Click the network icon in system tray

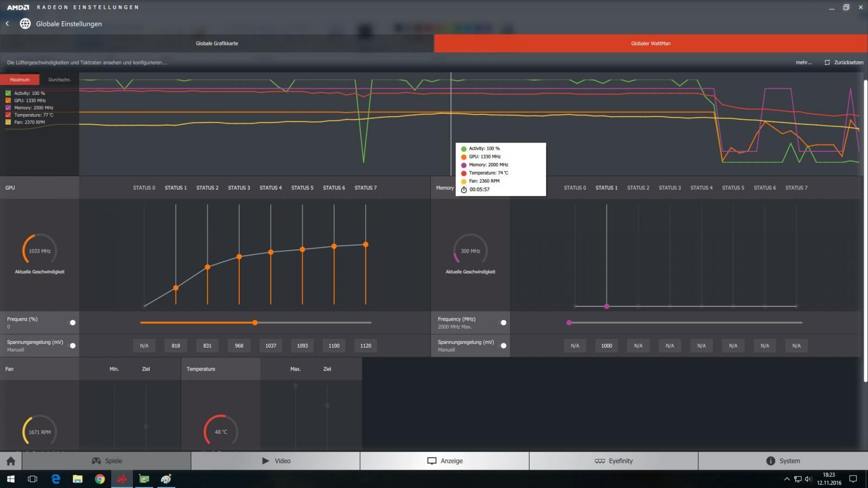coord(797,479)
